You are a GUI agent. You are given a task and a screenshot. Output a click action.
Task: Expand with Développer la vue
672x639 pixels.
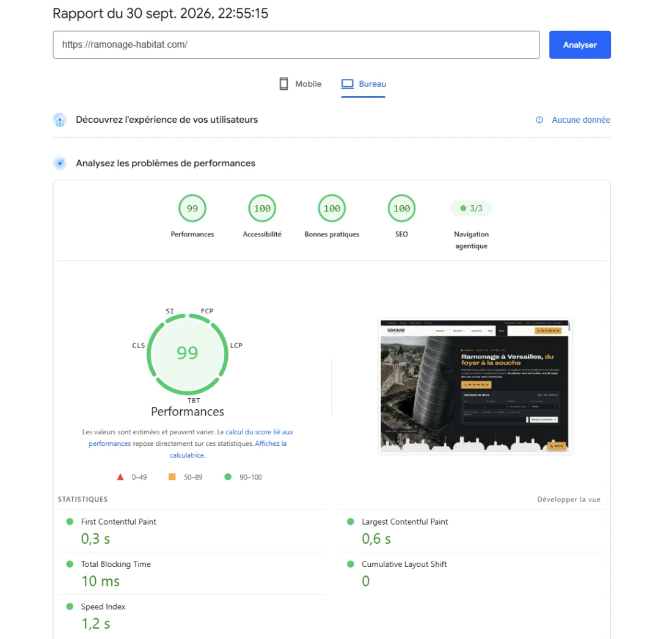pyautogui.click(x=569, y=500)
